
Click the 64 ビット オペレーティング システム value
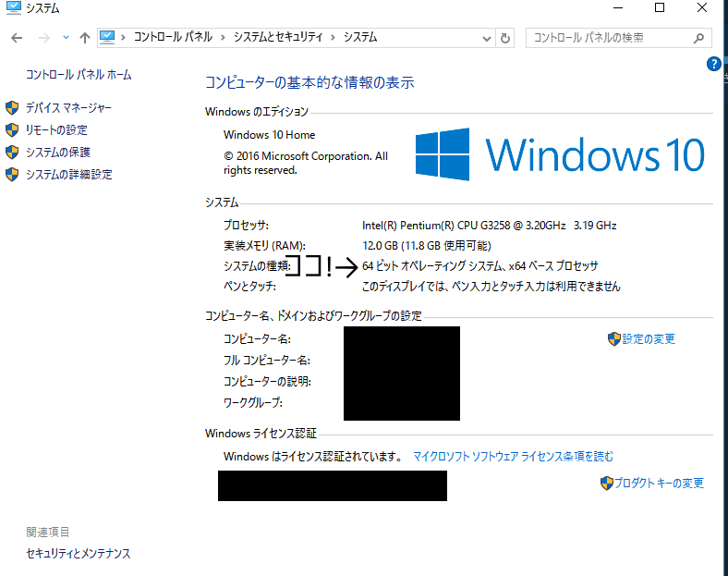pyautogui.click(x=480, y=266)
